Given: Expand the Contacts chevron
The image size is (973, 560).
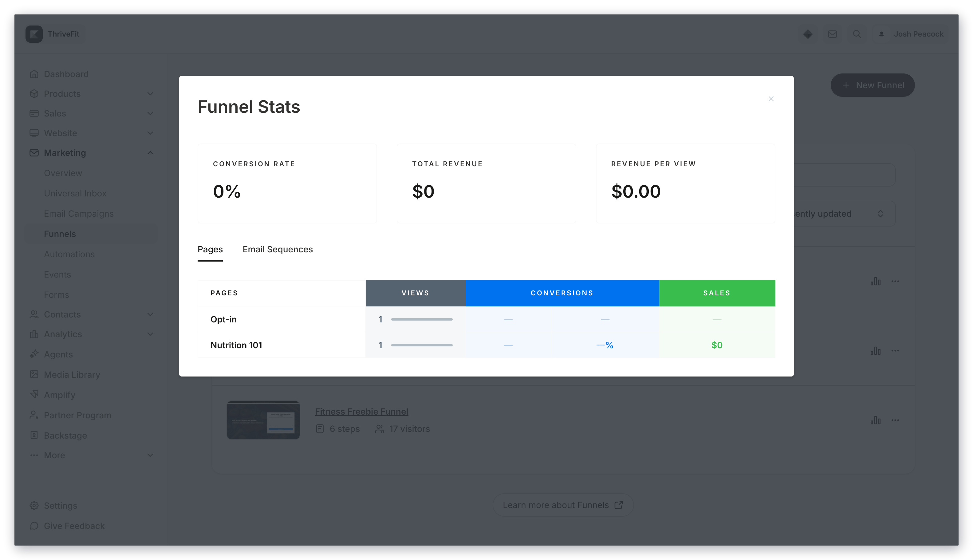Looking at the screenshot, I should (150, 314).
